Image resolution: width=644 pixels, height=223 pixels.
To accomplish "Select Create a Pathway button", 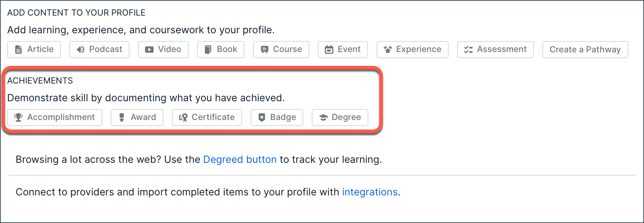I will [585, 50].
